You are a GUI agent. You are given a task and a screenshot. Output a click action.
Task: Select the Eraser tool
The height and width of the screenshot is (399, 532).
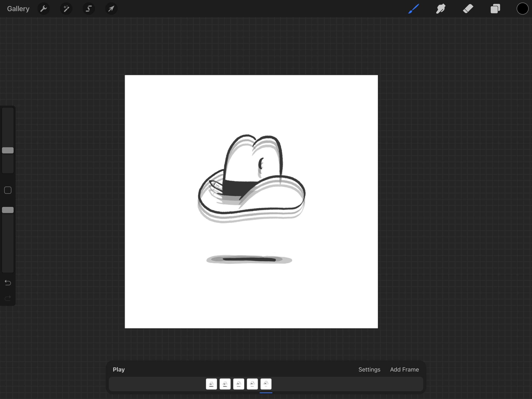coord(468,9)
